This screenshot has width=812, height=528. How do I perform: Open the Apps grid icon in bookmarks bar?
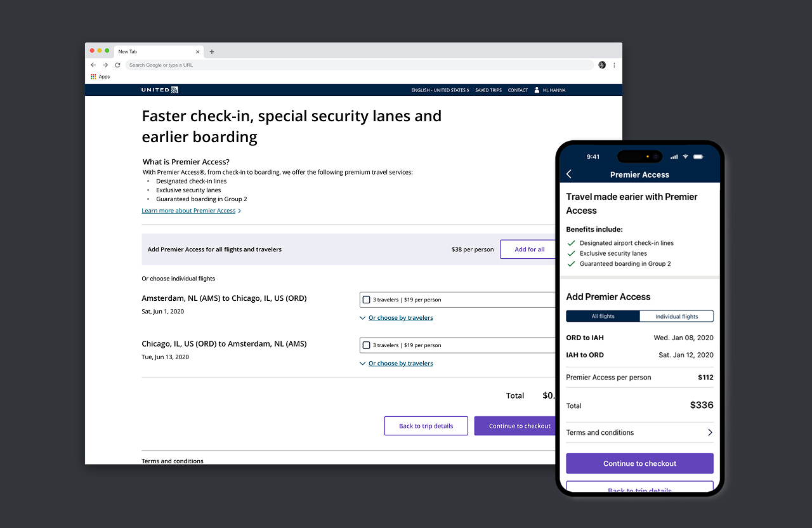pos(93,77)
